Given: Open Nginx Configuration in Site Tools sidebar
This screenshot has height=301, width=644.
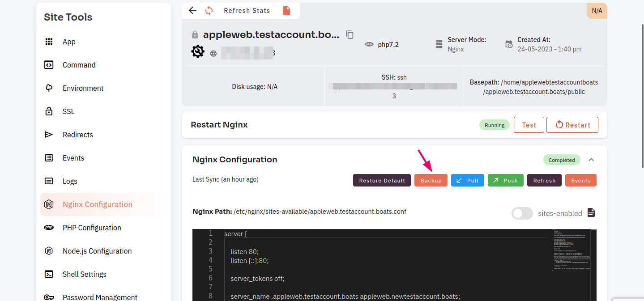Looking at the screenshot, I should (x=97, y=204).
